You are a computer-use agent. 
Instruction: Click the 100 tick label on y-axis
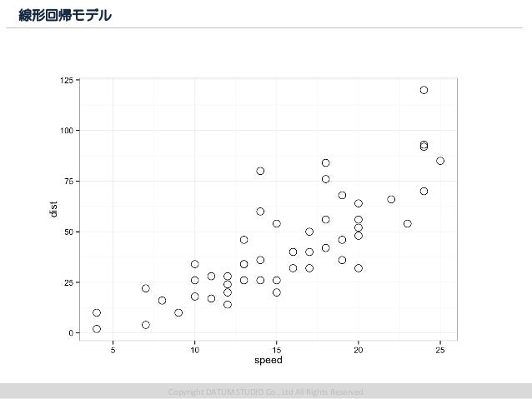[67, 131]
